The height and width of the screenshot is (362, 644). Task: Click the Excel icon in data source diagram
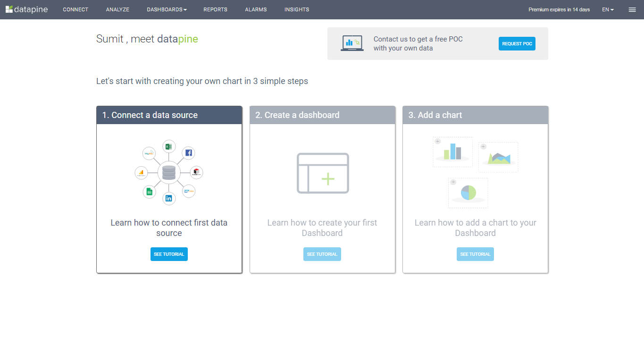coord(169,146)
